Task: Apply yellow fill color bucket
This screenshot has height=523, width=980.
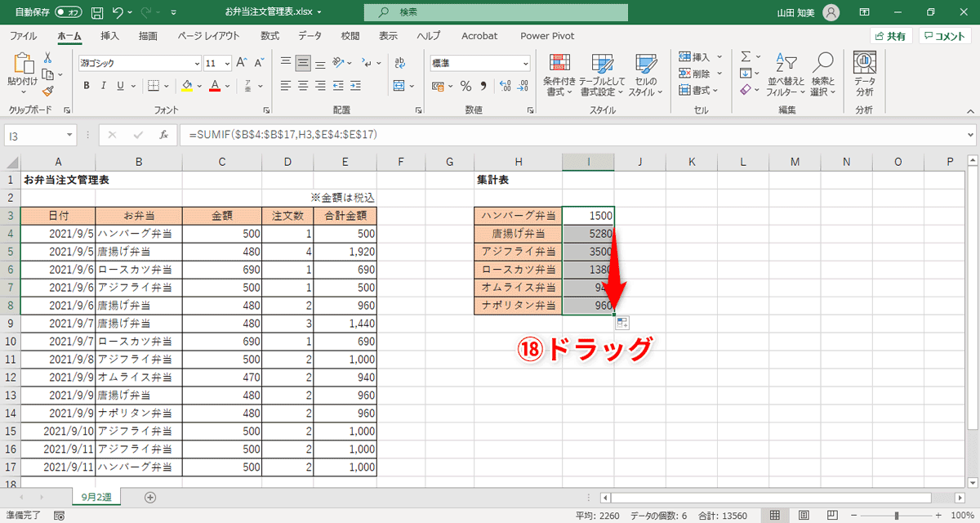Action: tap(187, 86)
